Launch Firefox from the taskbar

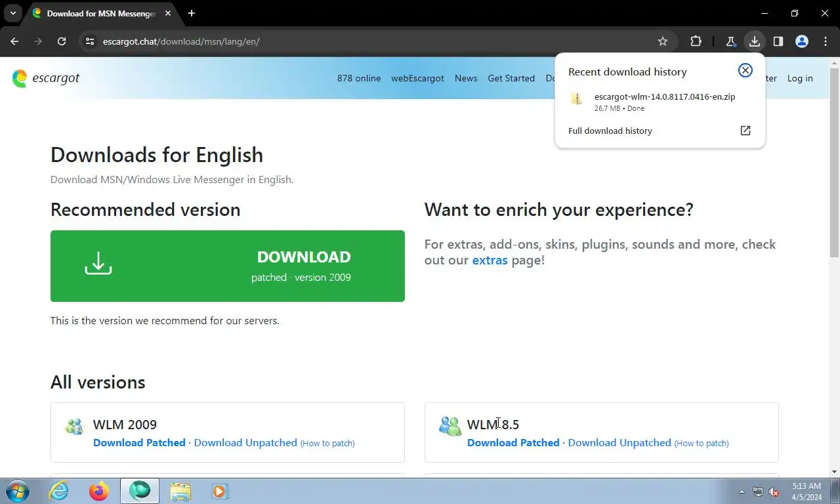tap(98, 491)
